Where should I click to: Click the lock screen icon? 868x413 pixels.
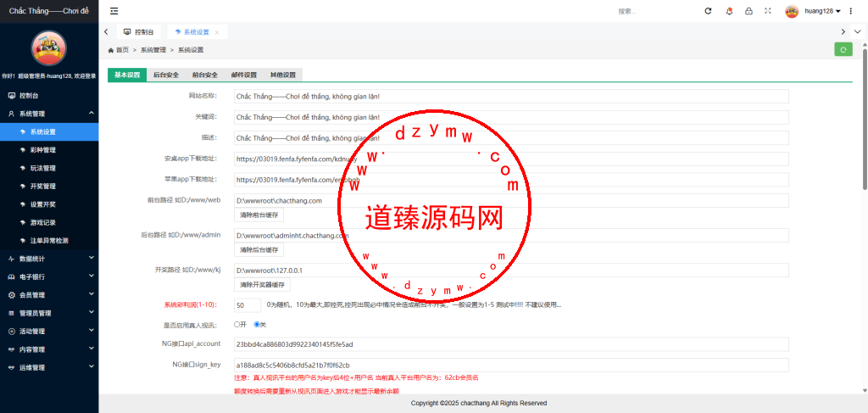pos(748,11)
